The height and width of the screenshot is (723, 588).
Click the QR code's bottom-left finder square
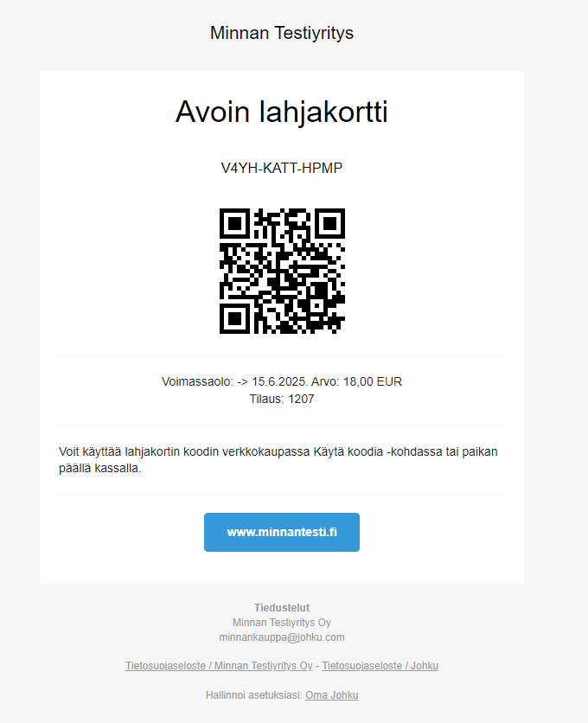coord(234,318)
